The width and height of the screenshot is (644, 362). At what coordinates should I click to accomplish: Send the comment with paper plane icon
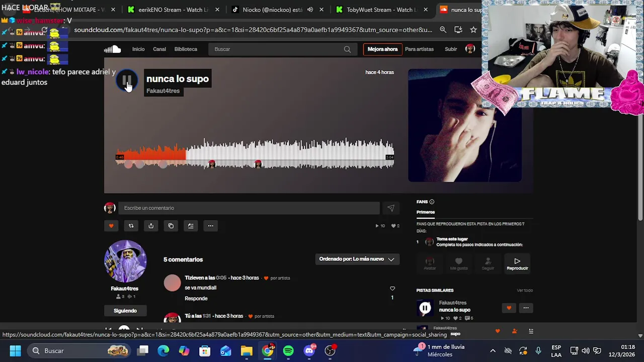click(x=391, y=208)
